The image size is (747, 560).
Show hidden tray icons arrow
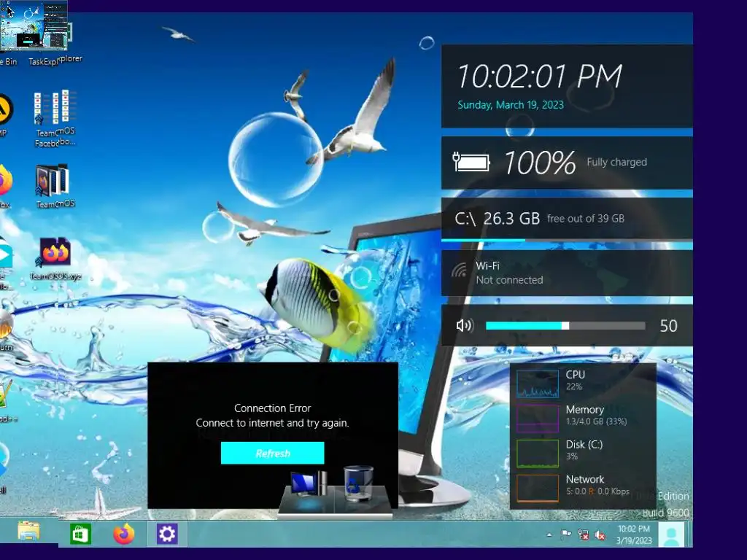point(549,535)
